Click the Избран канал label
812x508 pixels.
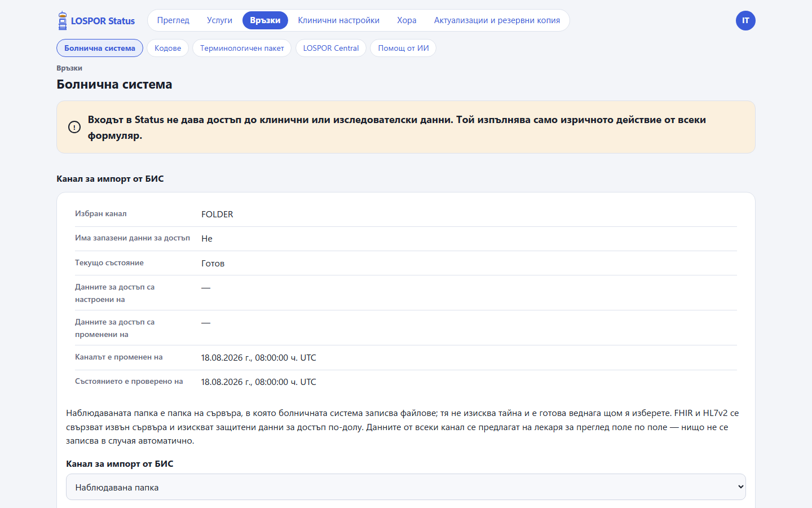click(x=101, y=214)
